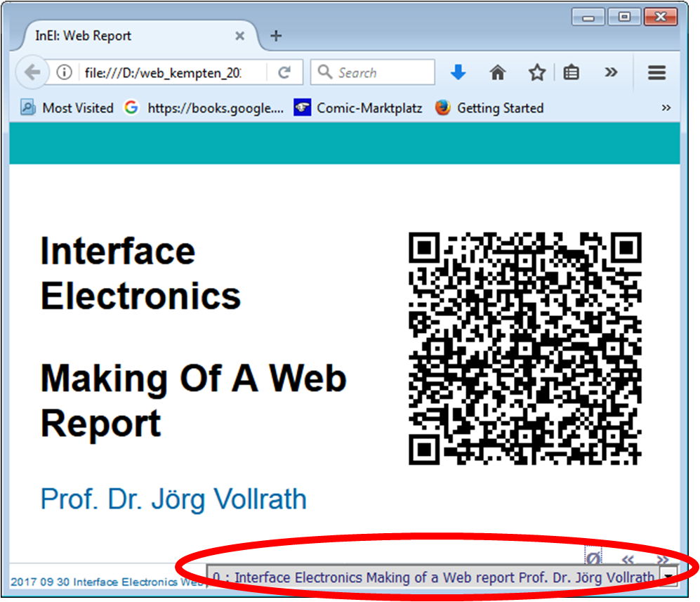
Task: Expand the bookmarks bar overflow chevron
Action: click(666, 107)
